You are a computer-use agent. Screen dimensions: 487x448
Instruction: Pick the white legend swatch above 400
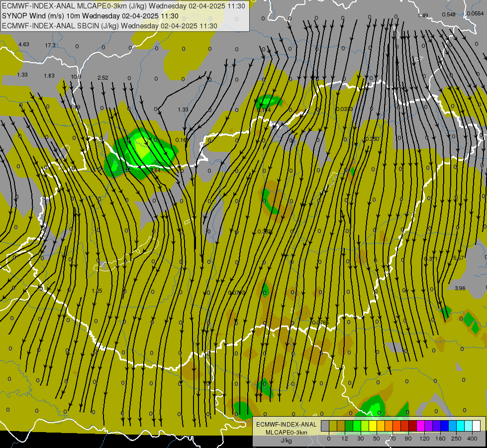(477, 426)
